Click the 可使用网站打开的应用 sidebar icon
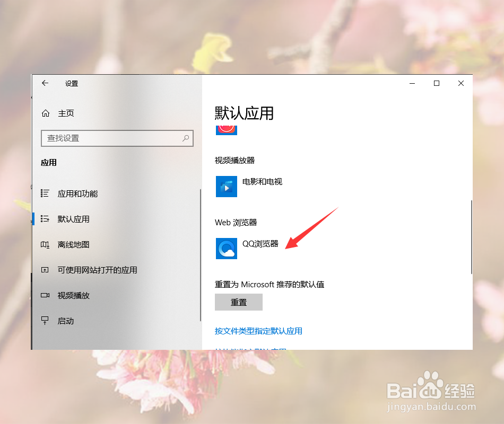This screenshot has width=504, height=424. click(45, 270)
